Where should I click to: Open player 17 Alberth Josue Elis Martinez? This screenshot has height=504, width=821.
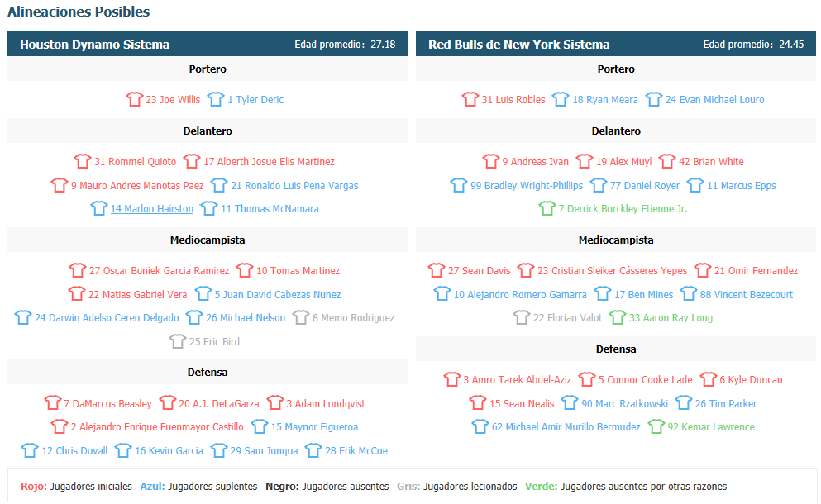[x=269, y=162]
